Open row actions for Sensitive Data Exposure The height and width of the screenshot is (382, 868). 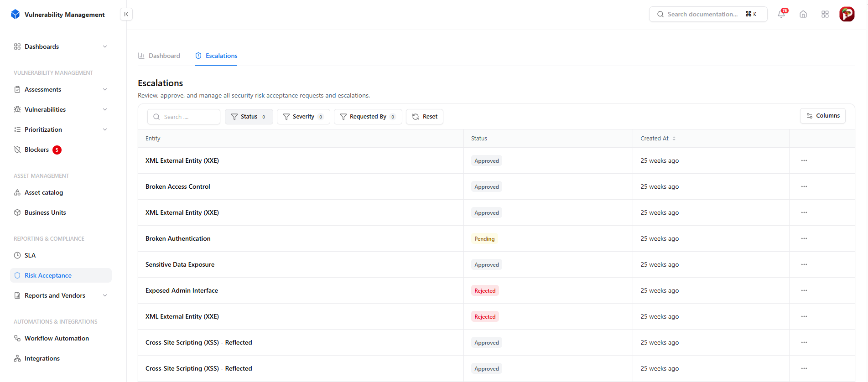point(804,264)
